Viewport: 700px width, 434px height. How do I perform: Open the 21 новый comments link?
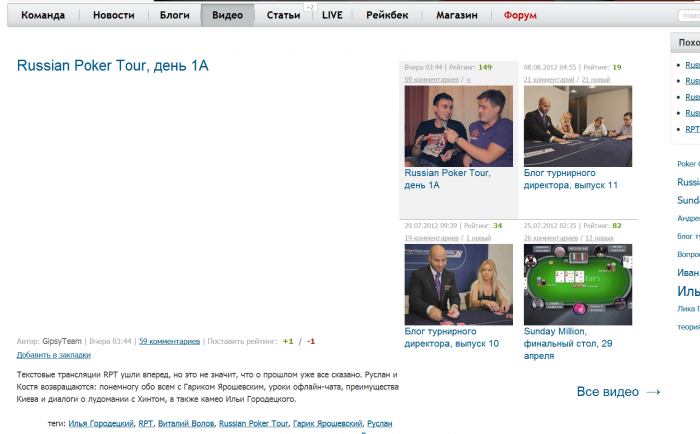[x=596, y=79]
